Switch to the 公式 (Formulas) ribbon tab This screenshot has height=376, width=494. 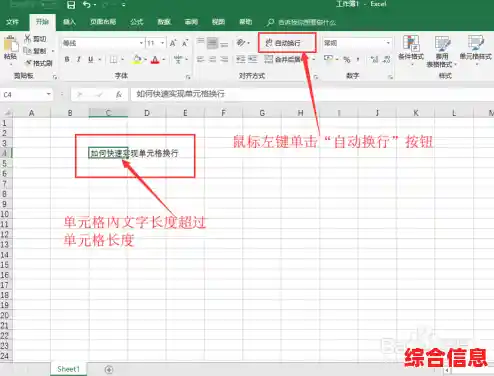(x=137, y=22)
